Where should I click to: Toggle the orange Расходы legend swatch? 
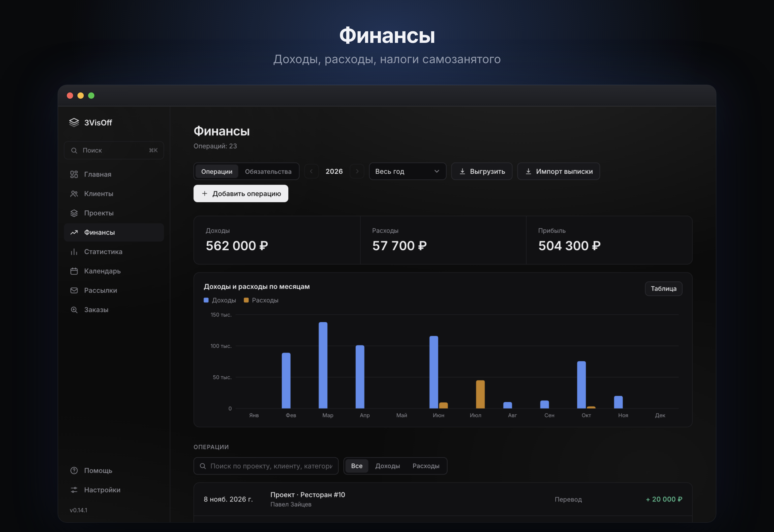pyautogui.click(x=246, y=300)
